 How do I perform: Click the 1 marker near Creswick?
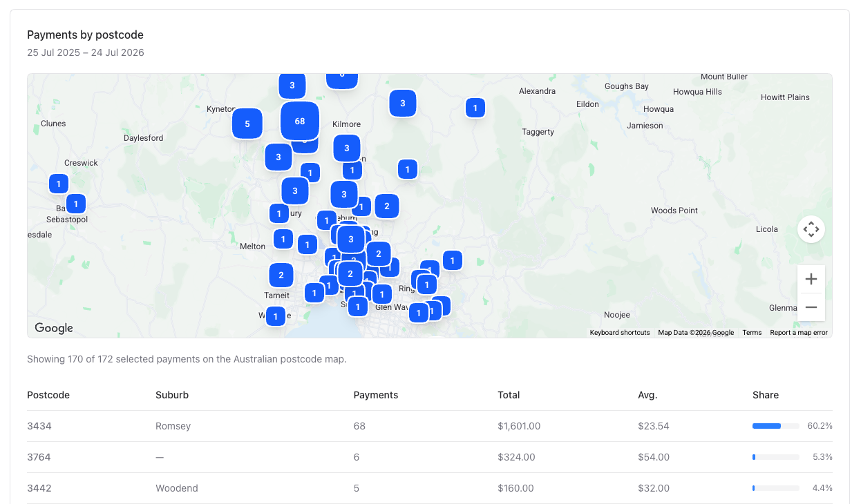[59, 184]
